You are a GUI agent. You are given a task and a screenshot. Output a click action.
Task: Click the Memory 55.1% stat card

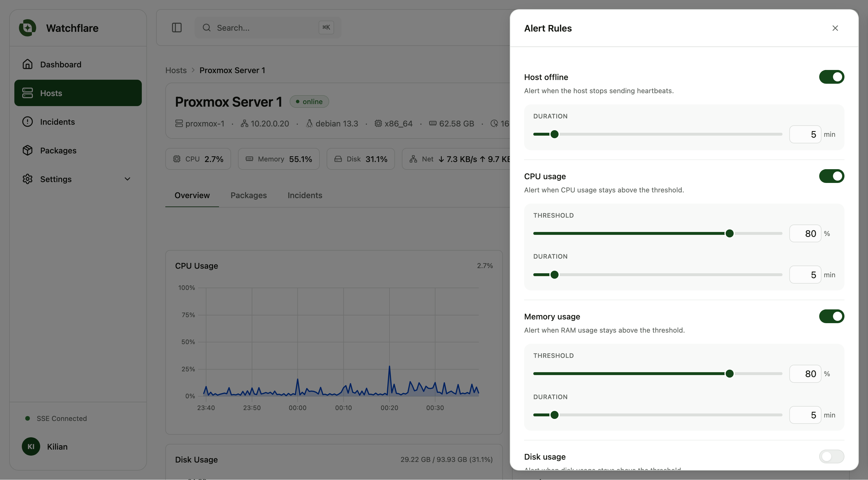tap(279, 159)
